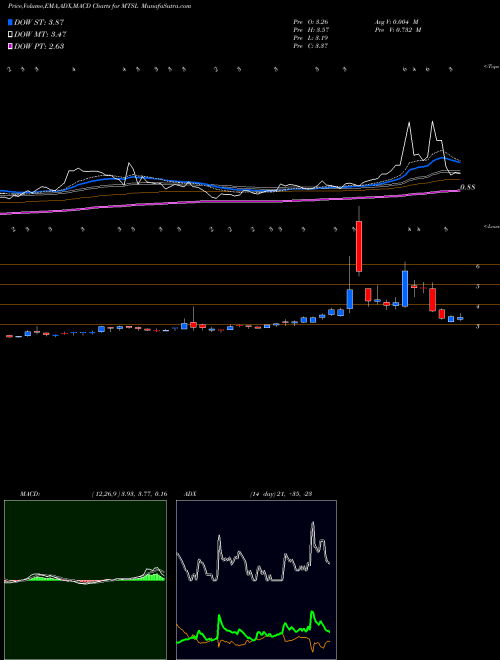This screenshot has width=500, height=660.
Task: Click the price axis label 5
Action: coord(478,287)
